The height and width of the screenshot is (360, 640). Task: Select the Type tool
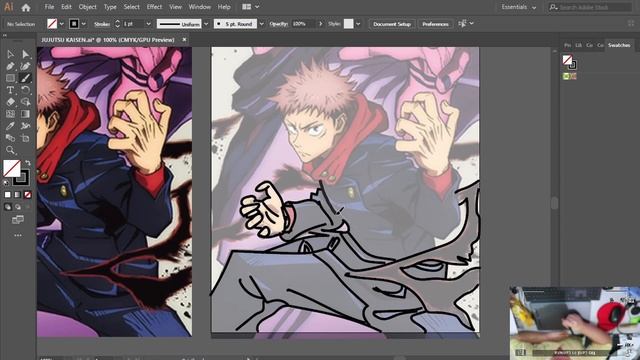(x=10, y=90)
